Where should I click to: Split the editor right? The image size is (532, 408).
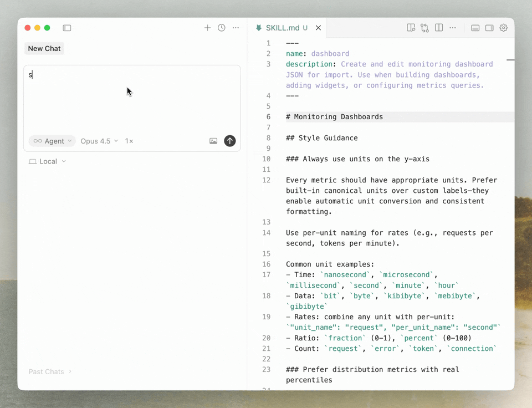point(439,28)
